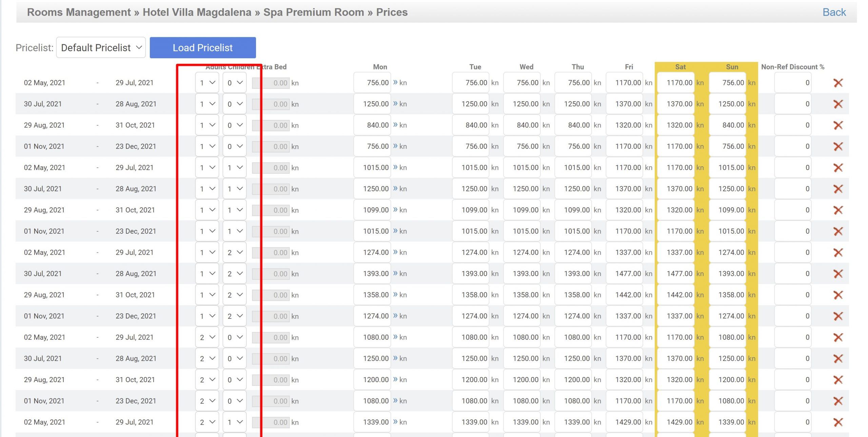Remove the row with Monday price 1393.00

click(x=838, y=274)
